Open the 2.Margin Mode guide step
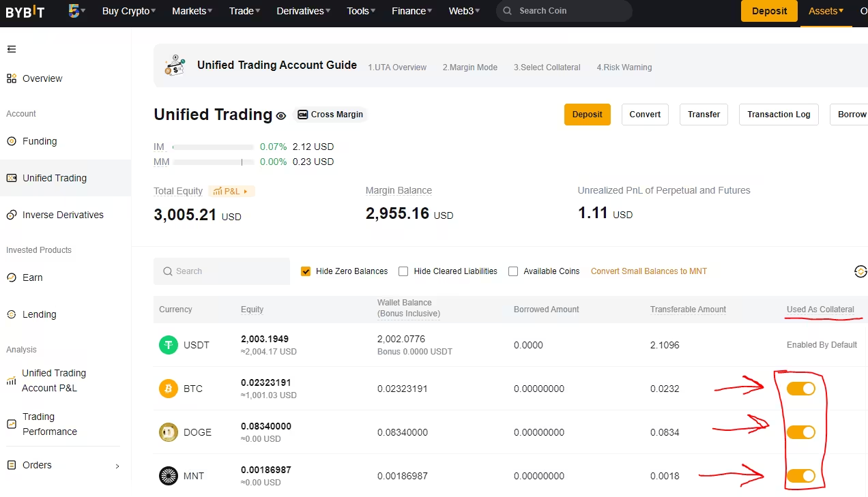This screenshot has width=868, height=497. tap(470, 67)
